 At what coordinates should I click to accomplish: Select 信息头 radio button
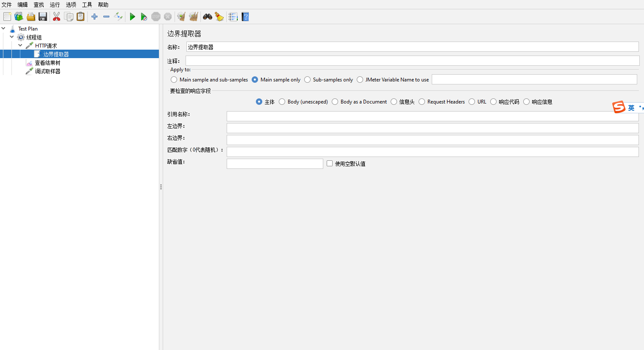pos(394,102)
